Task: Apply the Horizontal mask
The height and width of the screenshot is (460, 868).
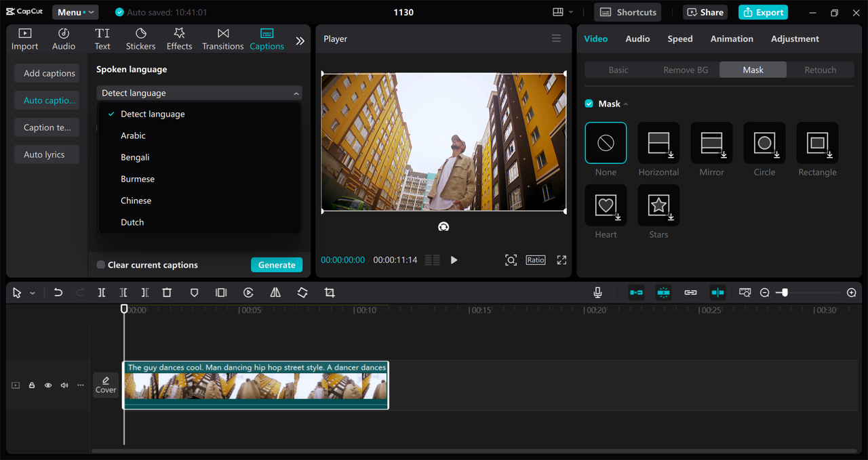Action: tap(658, 143)
